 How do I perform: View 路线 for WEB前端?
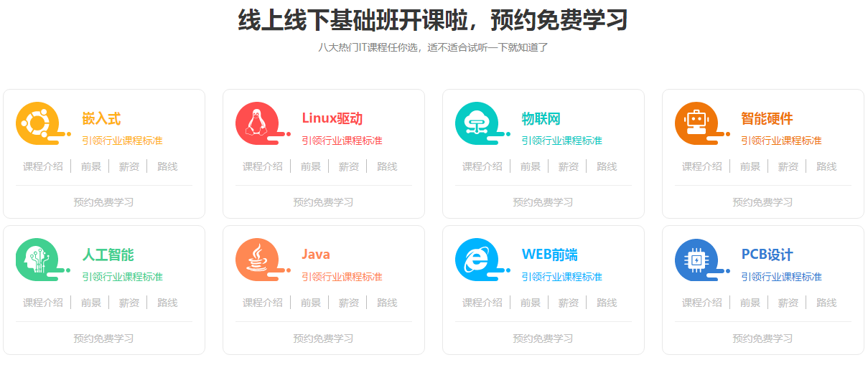coord(607,303)
